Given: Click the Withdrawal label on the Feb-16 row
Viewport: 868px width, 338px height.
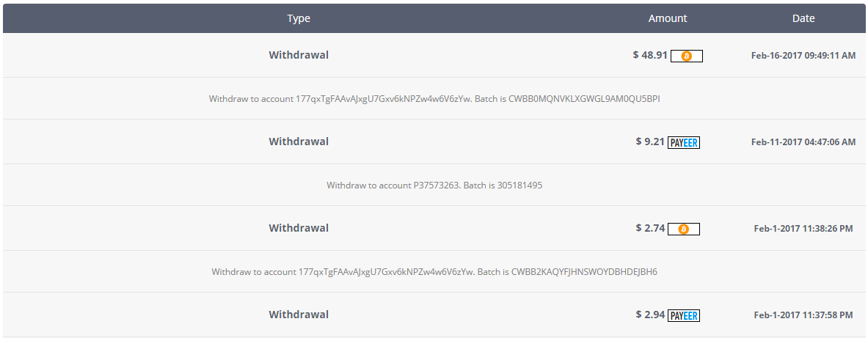Looking at the screenshot, I should click(299, 55).
